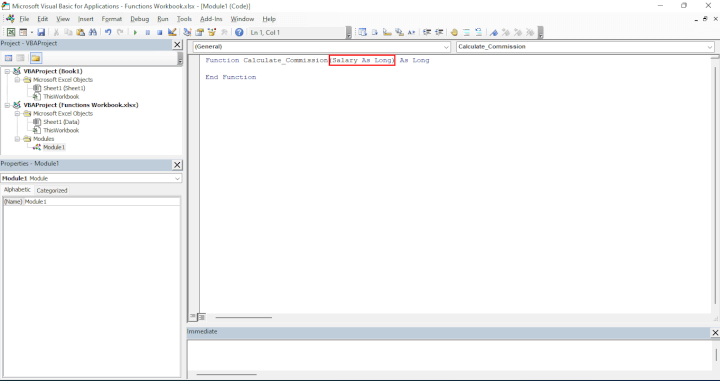Image resolution: width=720 pixels, height=381 pixels.
Task: Close the Project - VBAProject panel
Action: coord(177,45)
